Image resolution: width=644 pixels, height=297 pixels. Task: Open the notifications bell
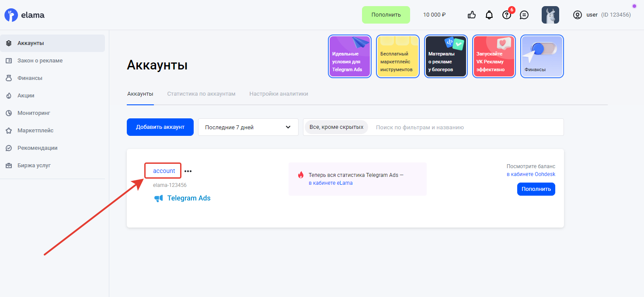point(489,15)
